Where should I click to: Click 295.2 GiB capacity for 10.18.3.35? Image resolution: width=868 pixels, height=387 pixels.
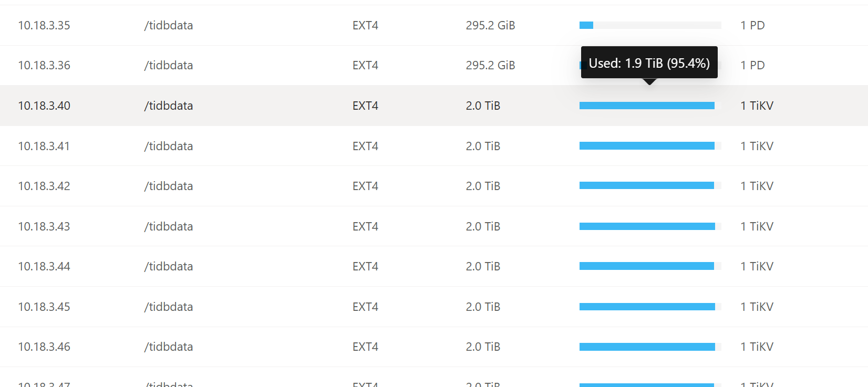490,25
